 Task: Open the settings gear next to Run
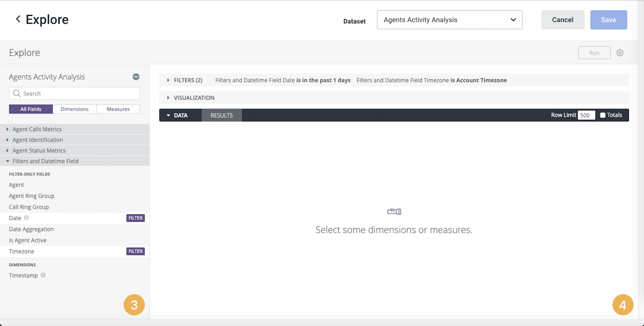[x=620, y=53]
